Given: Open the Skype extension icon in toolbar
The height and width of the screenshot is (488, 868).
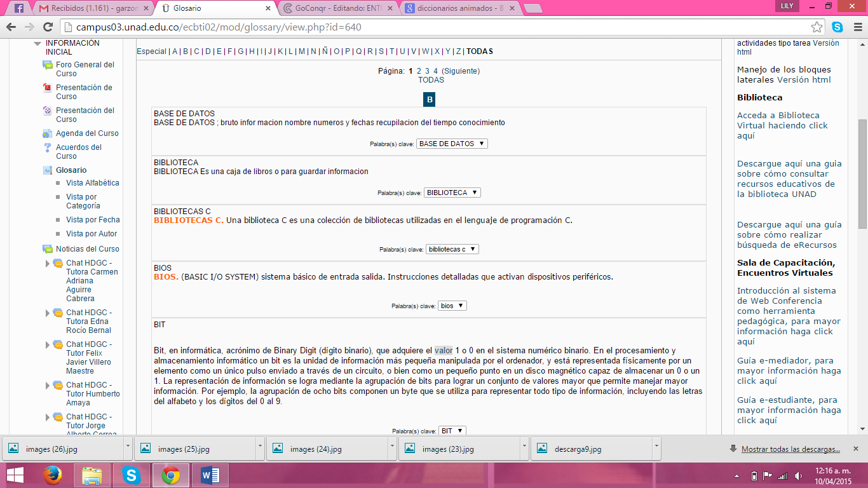Looking at the screenshot, I should 837,27.
